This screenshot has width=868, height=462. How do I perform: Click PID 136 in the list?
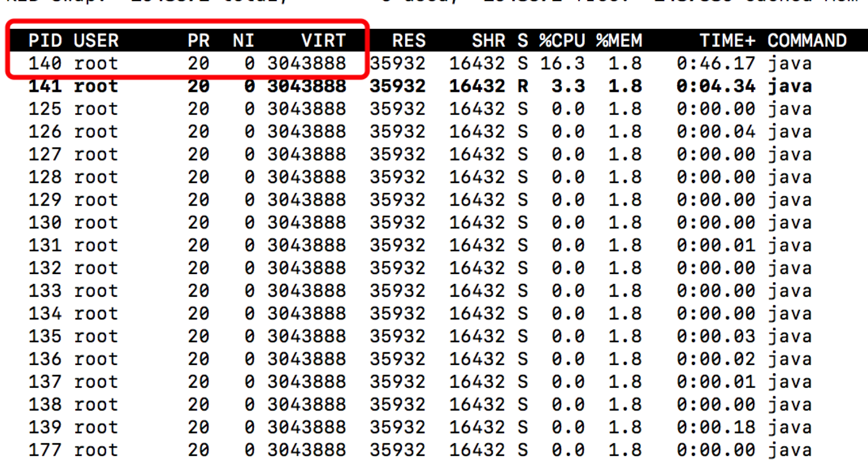pos(45,359)
